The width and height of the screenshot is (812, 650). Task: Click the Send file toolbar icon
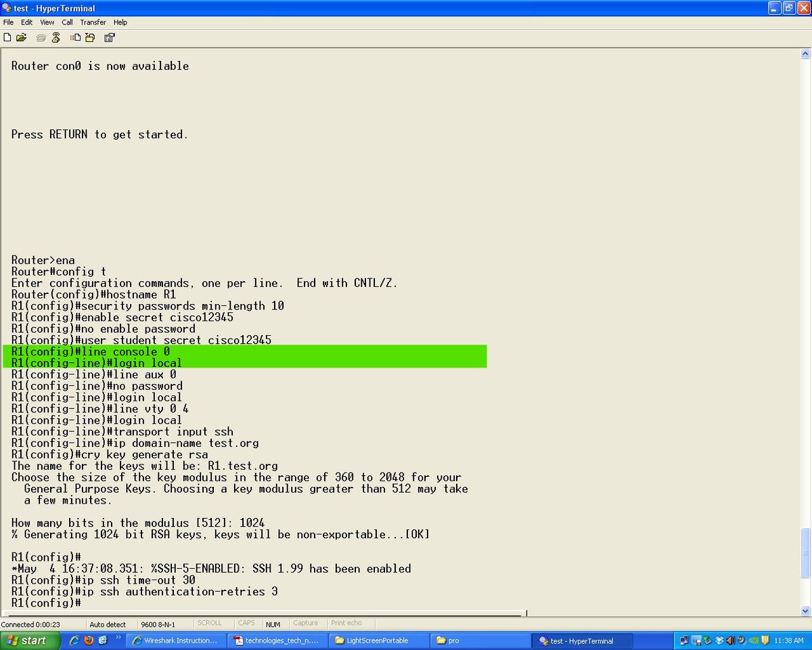(75, 38)
